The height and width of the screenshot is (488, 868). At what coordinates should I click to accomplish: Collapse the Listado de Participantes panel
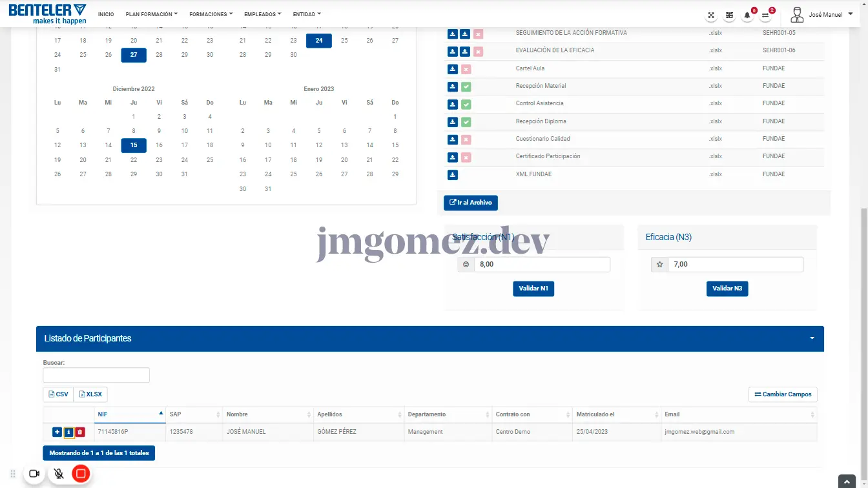[812, 338]
